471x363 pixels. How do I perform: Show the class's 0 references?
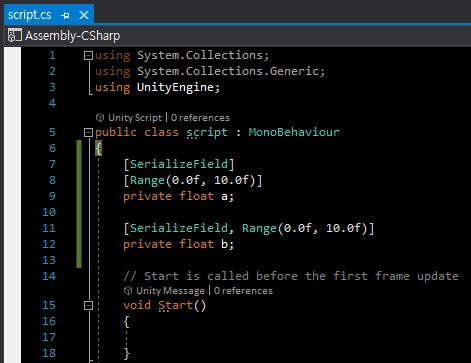coord(200,118)
